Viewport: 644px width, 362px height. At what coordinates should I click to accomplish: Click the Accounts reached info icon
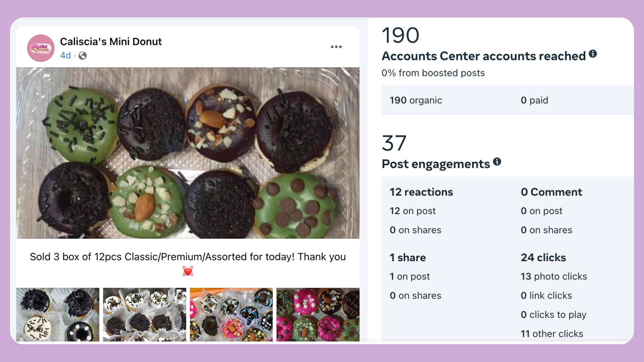[593, 54]
